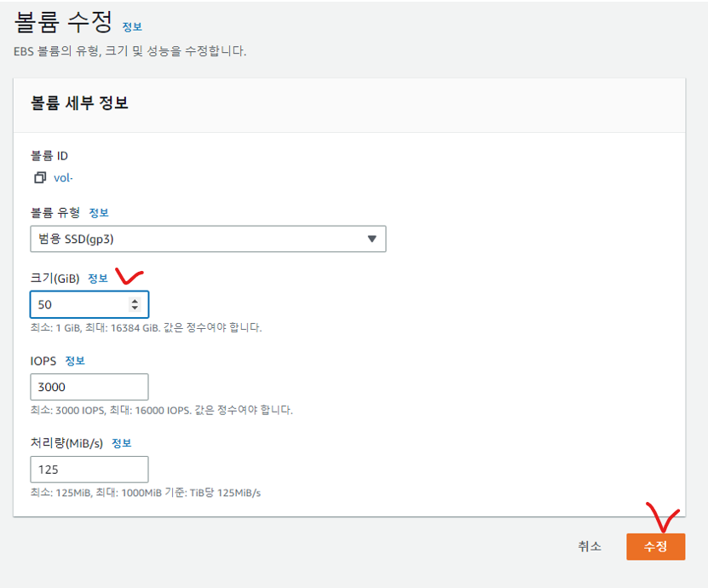The width and height of the screenshot is (708, 588).
Task: Open the 정보 link next to 볼륨 수정 title
Action: click(x=132, y=26)
